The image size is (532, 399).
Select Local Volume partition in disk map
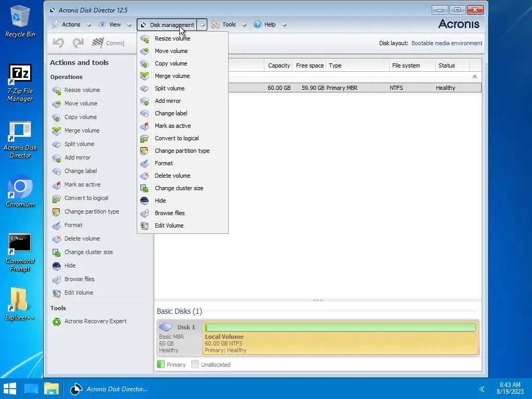pos(341,338)
